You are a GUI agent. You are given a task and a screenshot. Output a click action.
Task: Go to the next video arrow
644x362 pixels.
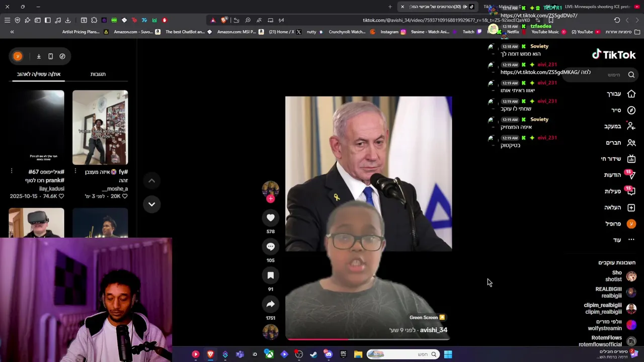151,204
